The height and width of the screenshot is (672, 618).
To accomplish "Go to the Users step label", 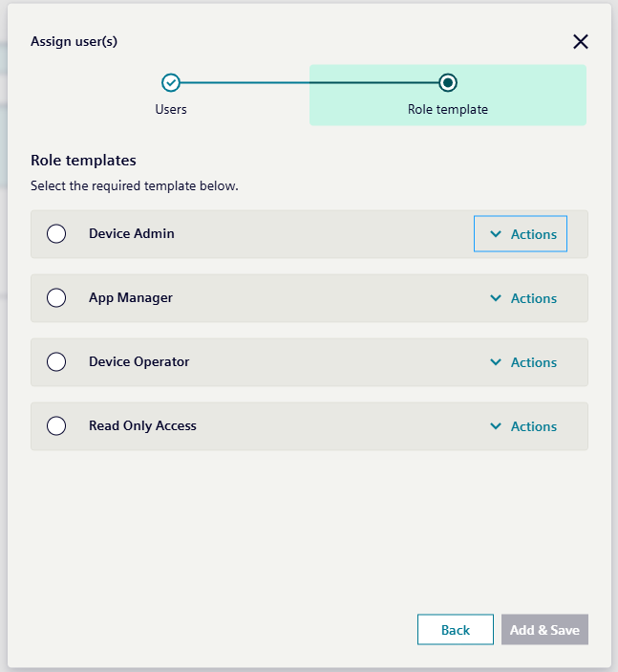I will [x=171, y=109].
